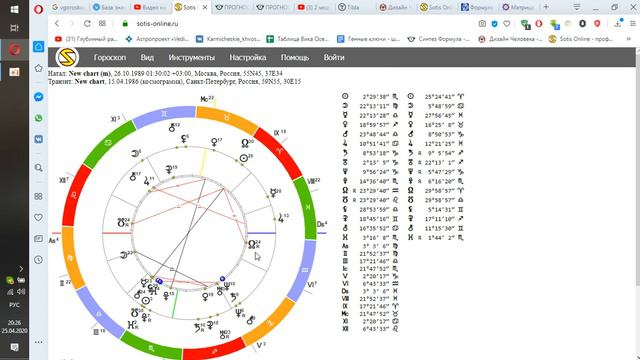640x360 pixels.
Task: Open the downloads icon in the toolbar
Action: tap(618, 24)
